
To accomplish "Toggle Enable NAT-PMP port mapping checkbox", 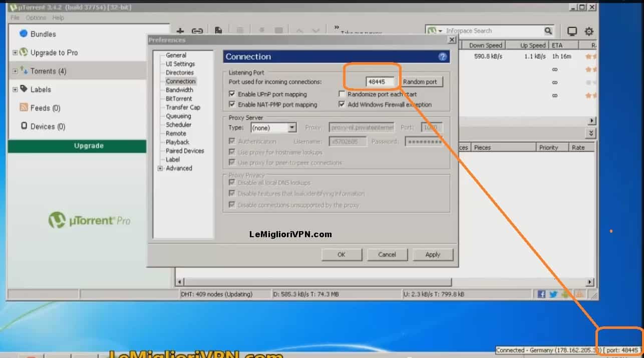I will pyautogui.click(x=232, y=104).
